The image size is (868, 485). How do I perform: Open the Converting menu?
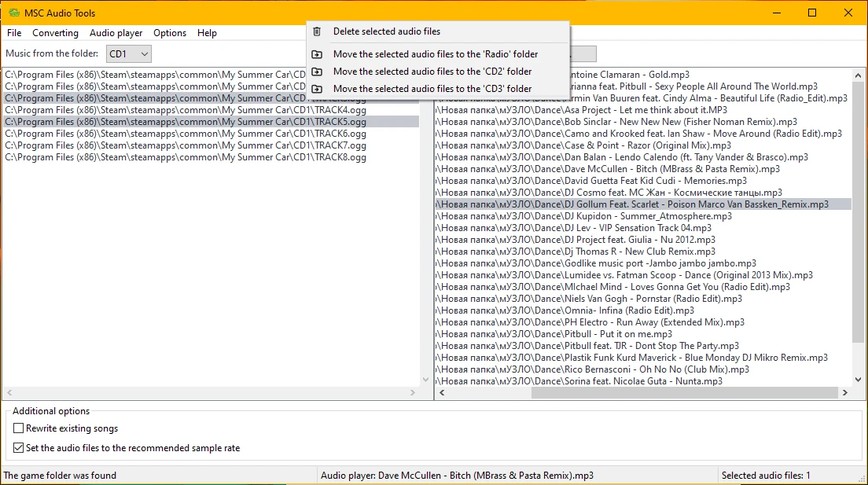pos(55,33)
